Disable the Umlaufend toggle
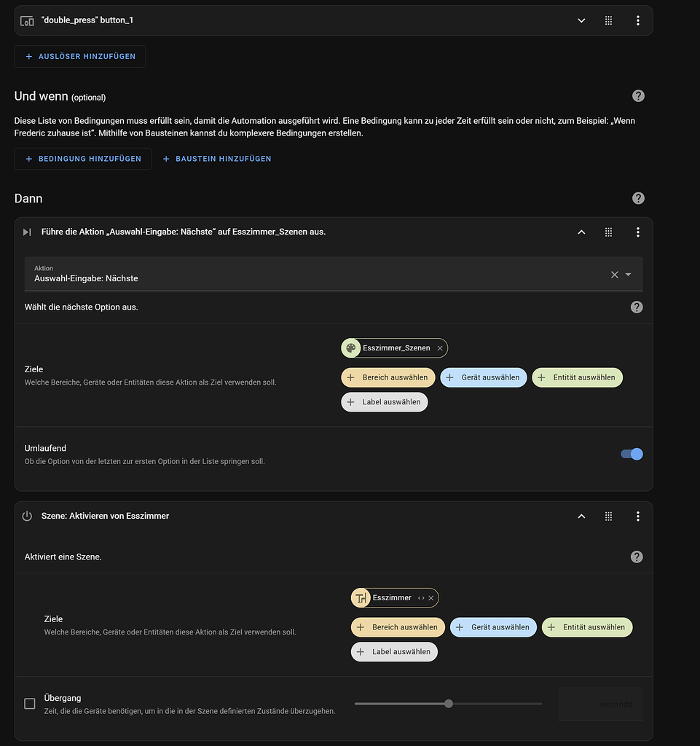The width and height of the screenshot is (700, 746). tap(631, 454)
